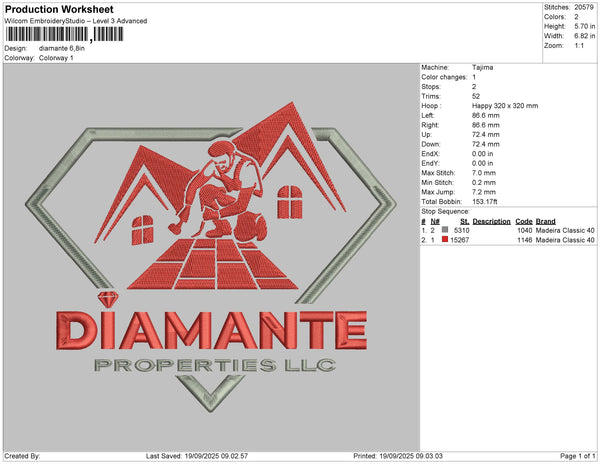Image resolution: width=600 pixels, height=464 pixels.
Task: Select stop sequence row with code 1146
Action: tap(508, 240)
